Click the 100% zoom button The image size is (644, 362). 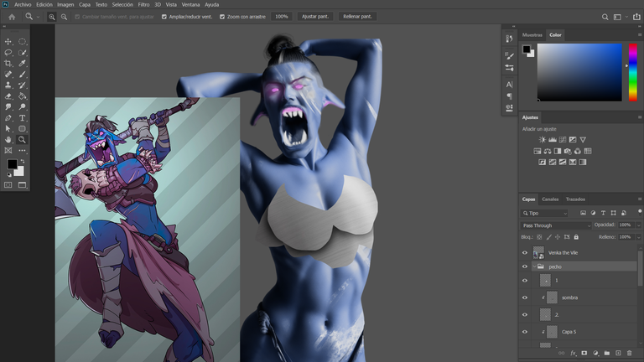coord(282,17)
